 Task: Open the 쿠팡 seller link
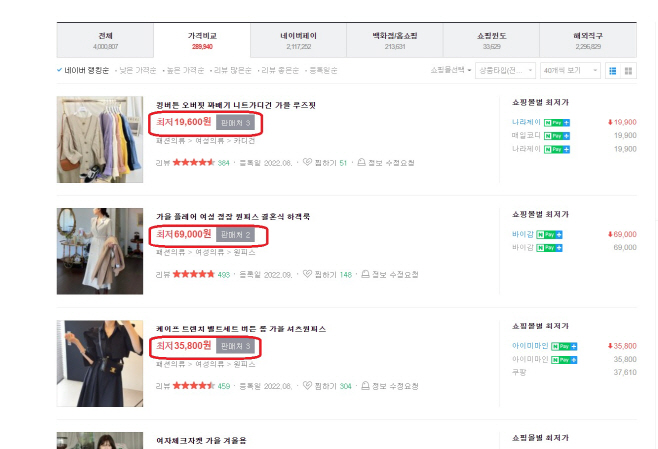[x=519, y=372]
